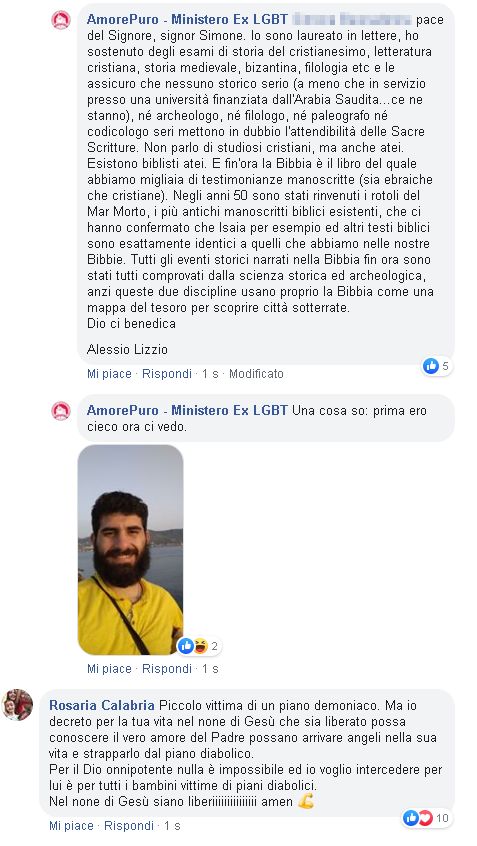
Task: Click Rispondi under the photo comment
Action: [167, 669]
